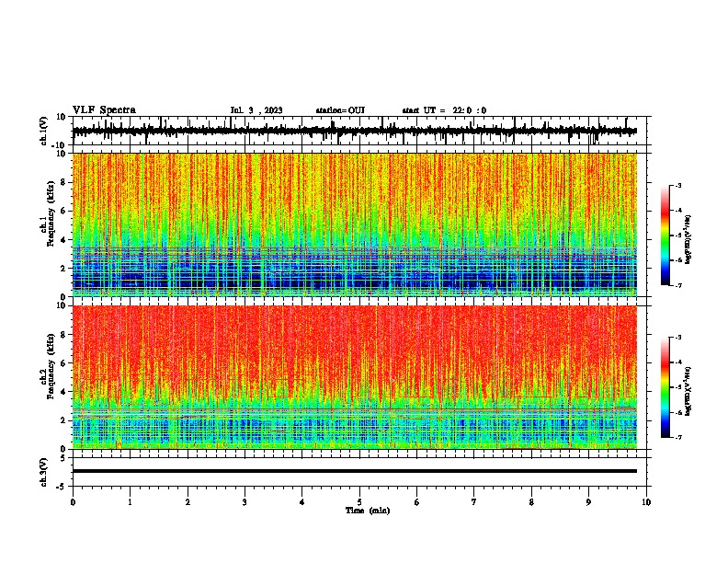Click time axis tick label '8'
728x563 pixels.
[x=531, y=502]
